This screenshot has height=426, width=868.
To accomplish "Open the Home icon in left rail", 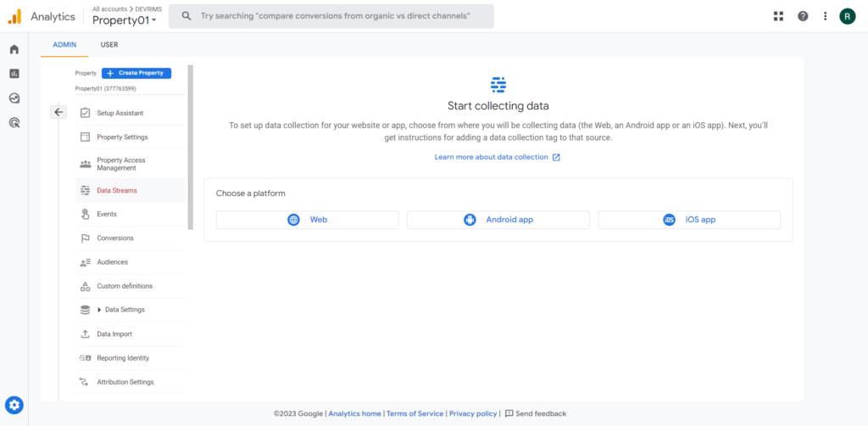I will [14, 49].
